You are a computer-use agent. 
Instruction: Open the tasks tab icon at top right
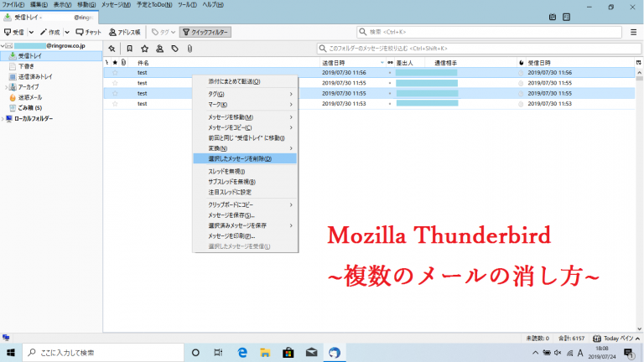[568, 17]
